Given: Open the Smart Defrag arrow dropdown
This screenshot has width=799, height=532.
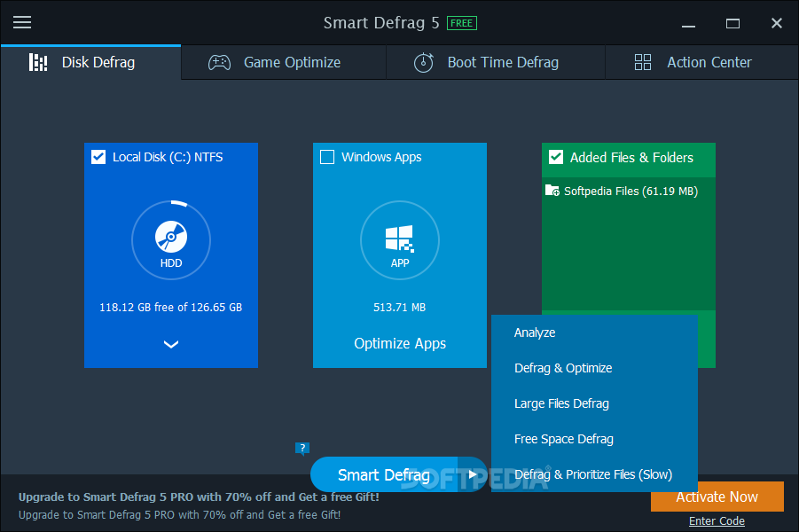Looking at the screenshot, I should click(x=473, y=474).
